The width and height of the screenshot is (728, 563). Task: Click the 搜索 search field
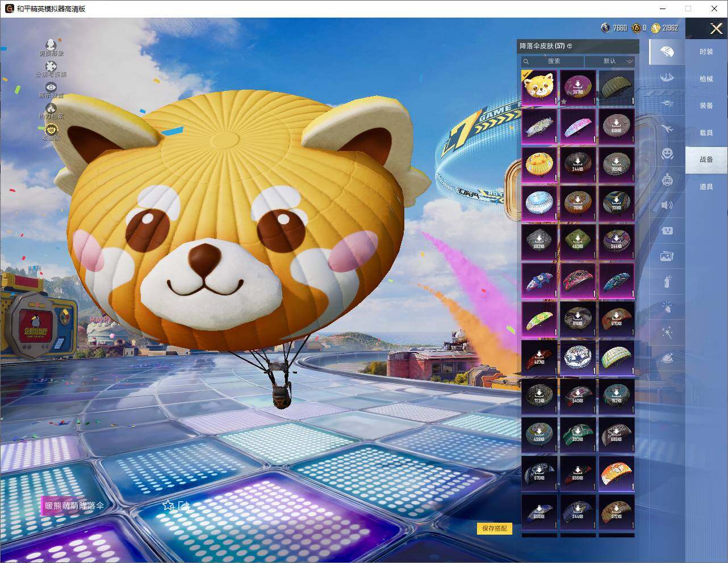point(553,61)
